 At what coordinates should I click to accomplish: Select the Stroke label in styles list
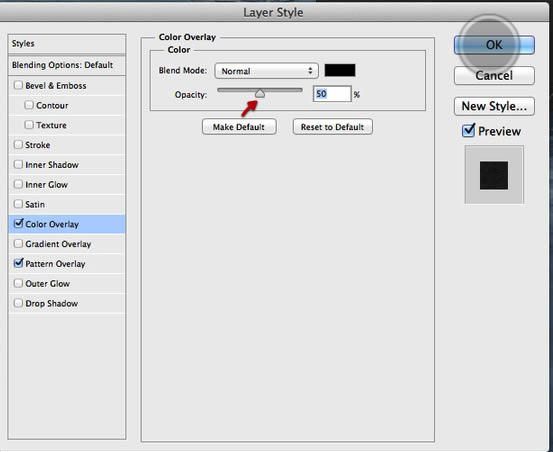point(38,145)
